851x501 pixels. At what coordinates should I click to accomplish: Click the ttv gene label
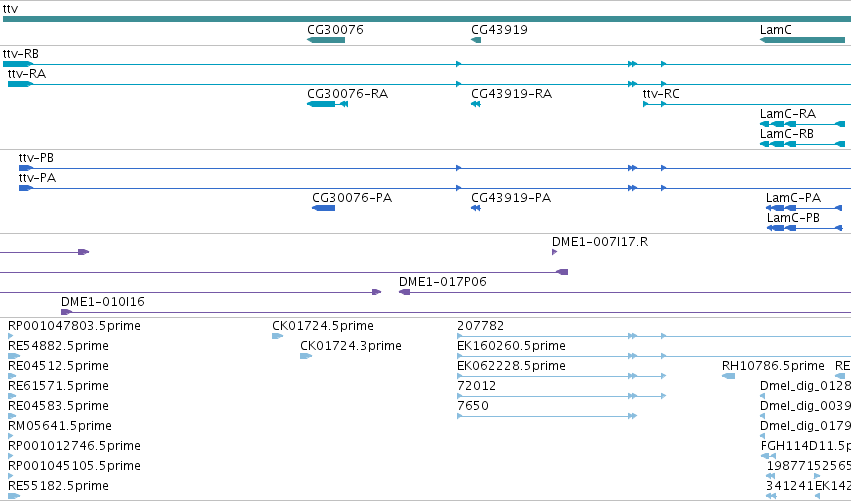(10, 9)
